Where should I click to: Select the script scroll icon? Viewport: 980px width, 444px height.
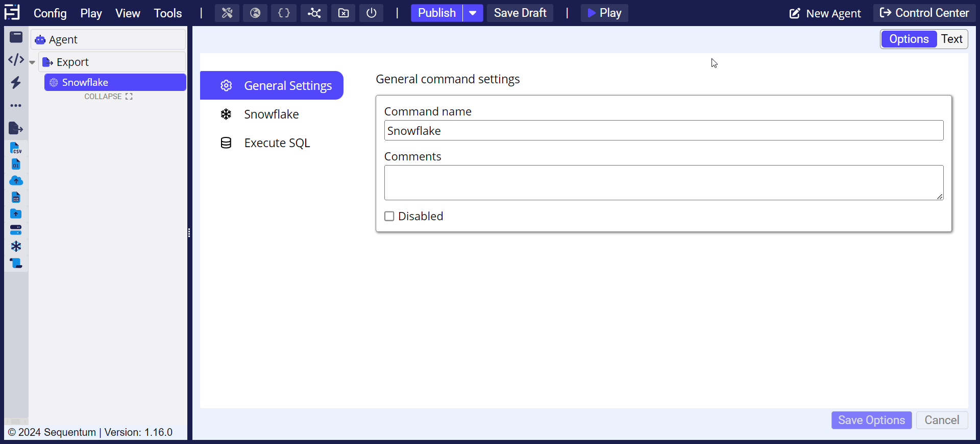tap(16, 263)
